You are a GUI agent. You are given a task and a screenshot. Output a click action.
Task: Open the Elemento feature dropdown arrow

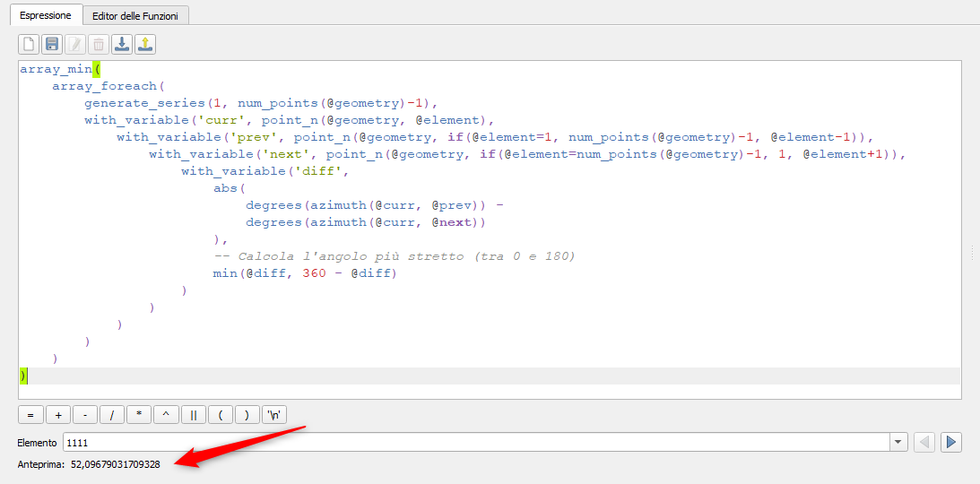click(898, 442)
